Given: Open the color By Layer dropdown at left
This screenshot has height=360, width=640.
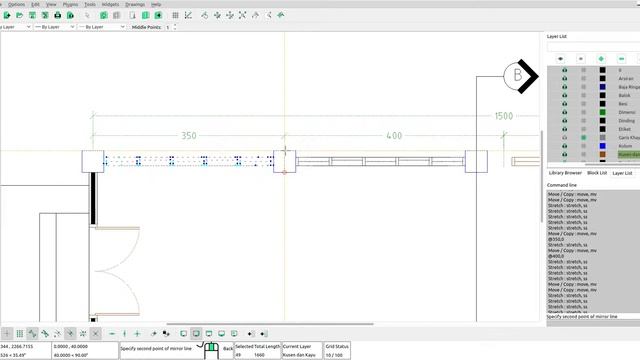Looking at the screenshot, I should [15, 27].
